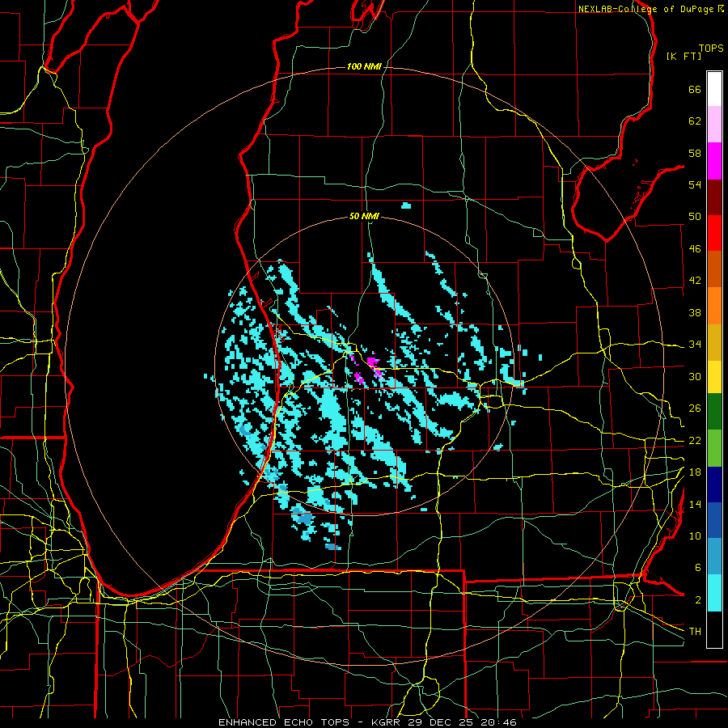
Task: Click the white swatch in the tops legend
Action: tap(714, 89)
